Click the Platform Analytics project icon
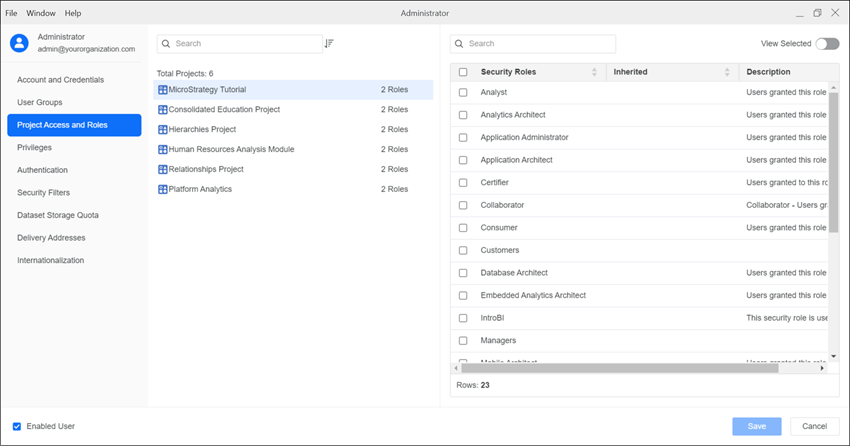Viewport: 850px width, 446px height. (x=163, y=189)
